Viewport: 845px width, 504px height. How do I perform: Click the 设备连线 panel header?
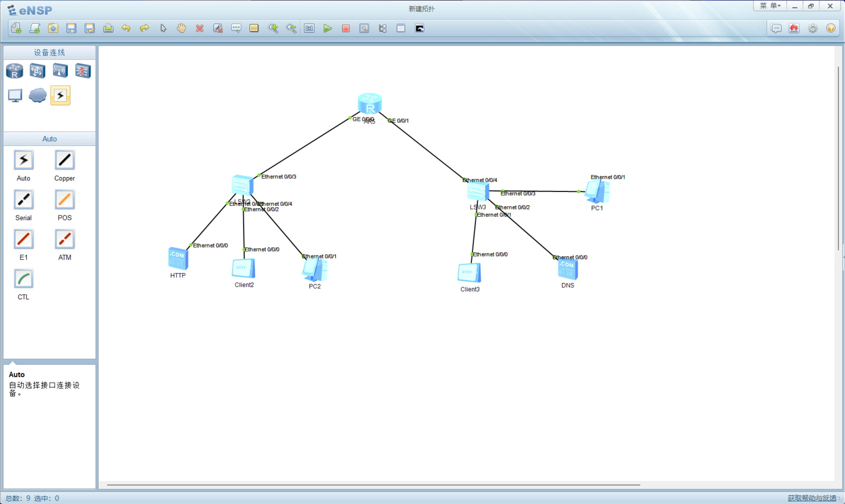[x=50, y=52]
